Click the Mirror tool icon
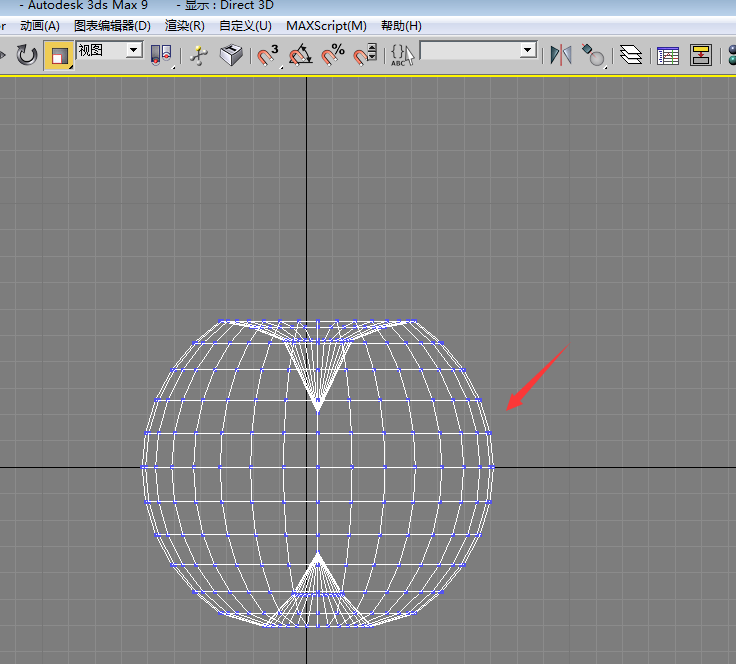 [x=561, y=55]
